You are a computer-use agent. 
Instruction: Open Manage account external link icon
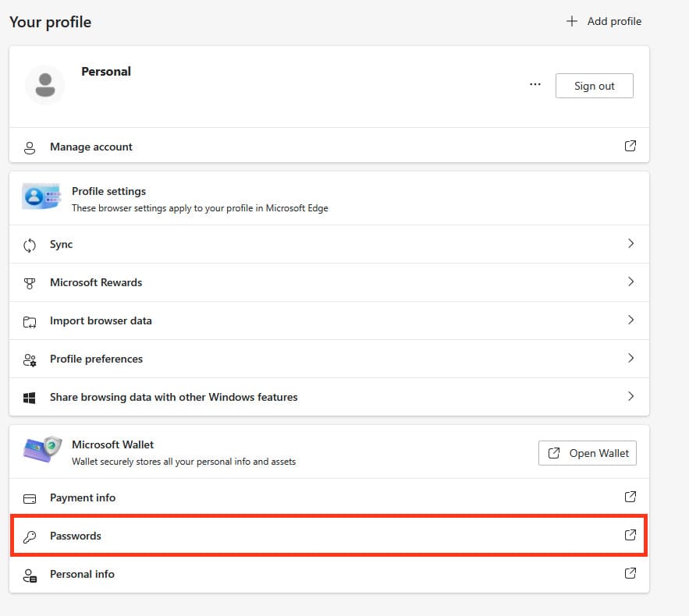(630, 146)
